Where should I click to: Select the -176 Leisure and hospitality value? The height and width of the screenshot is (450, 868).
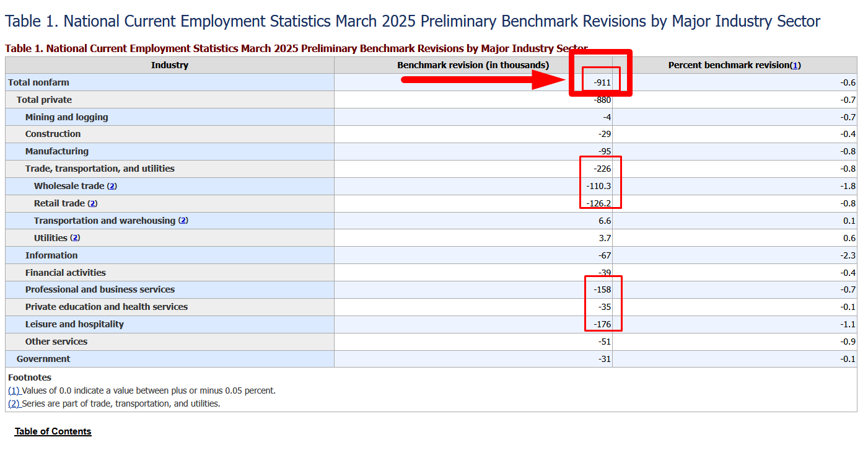click(602, 324)
